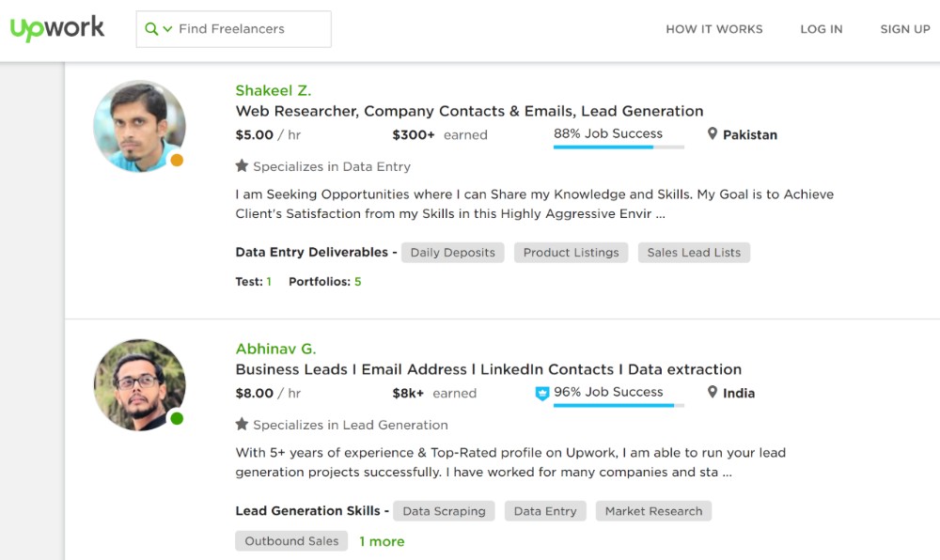Click Shakeel's overview text about Seeking Opportunities
The width and height of the screenshot is (940, 560).
coord(534,204)
